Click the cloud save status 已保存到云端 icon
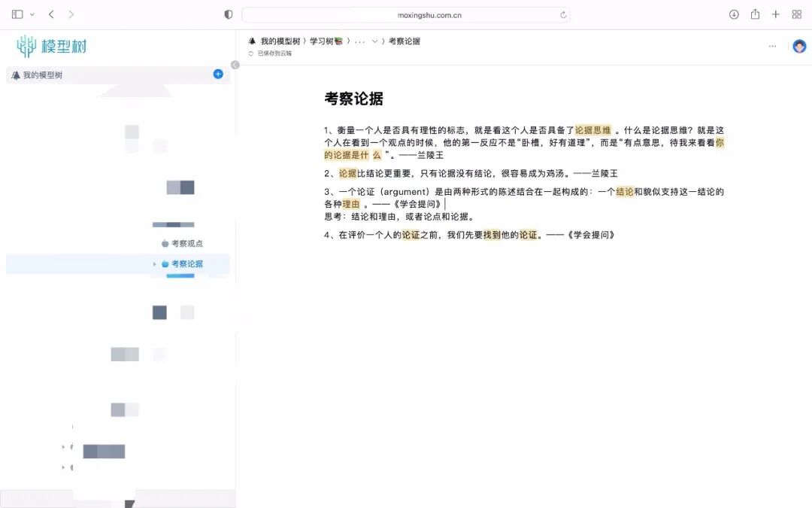The height and width of the screenshot is (508, 812). 251,53
